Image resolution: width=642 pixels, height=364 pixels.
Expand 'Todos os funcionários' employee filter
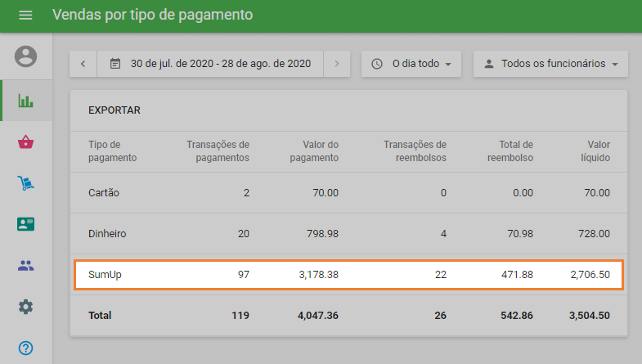coord(550,64)
